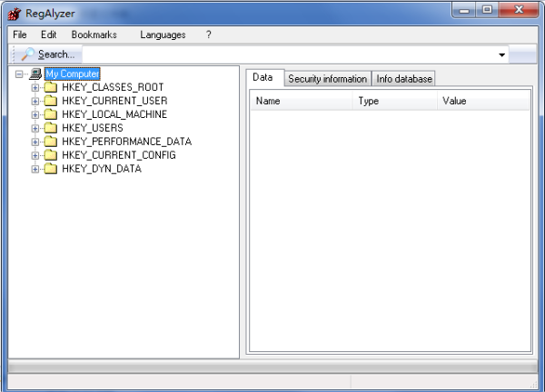
Task: Switch to the Security information tab
Action: (327, 79)
